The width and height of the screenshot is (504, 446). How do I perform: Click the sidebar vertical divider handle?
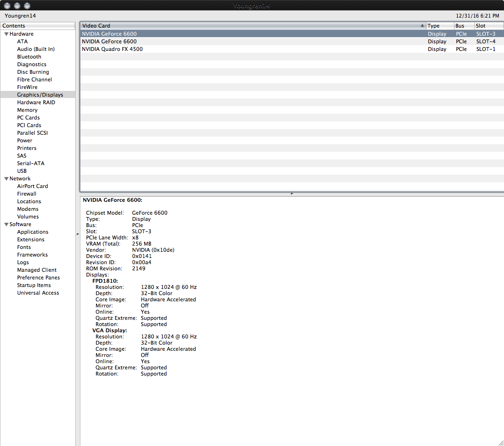click(x=78, y=234)
